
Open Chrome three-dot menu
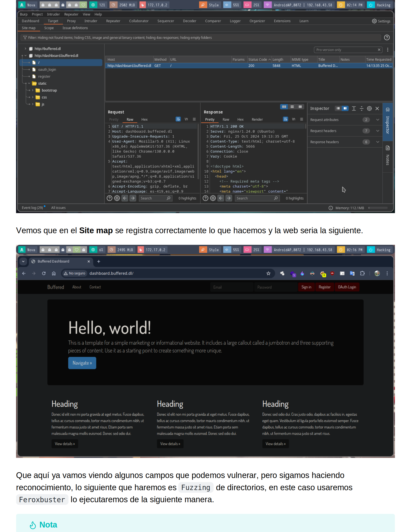coord(387,273)
